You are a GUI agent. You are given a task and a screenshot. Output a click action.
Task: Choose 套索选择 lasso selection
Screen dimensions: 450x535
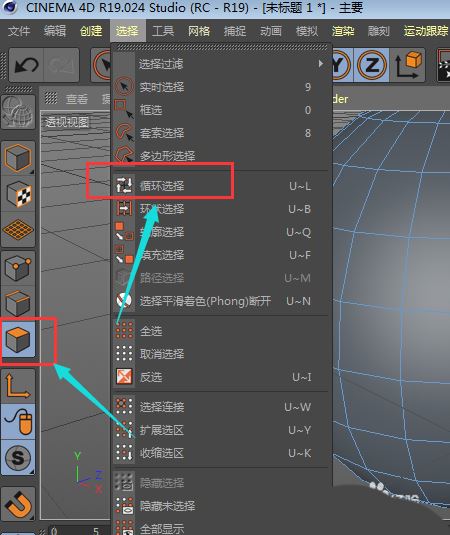(x=221, y=133)
